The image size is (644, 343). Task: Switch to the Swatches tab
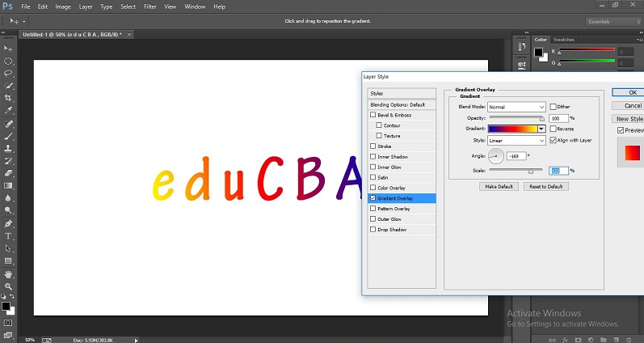point(564,40)
